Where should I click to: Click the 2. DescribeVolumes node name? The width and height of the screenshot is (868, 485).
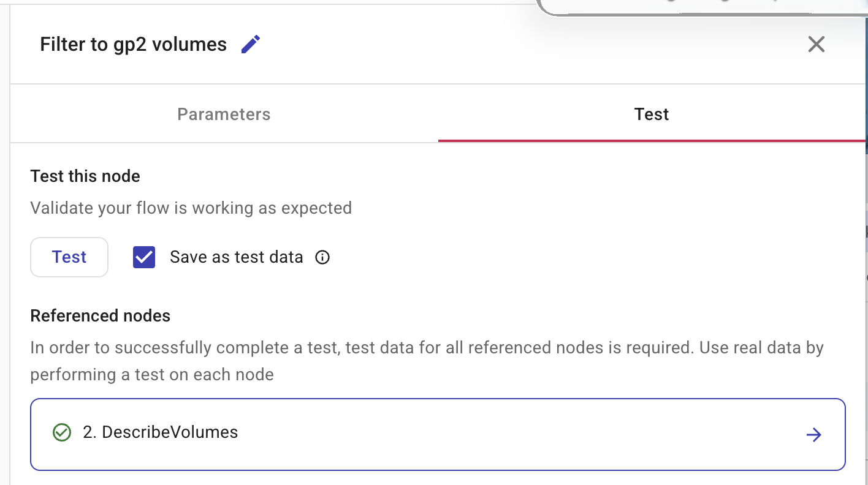tap(161, 432)
